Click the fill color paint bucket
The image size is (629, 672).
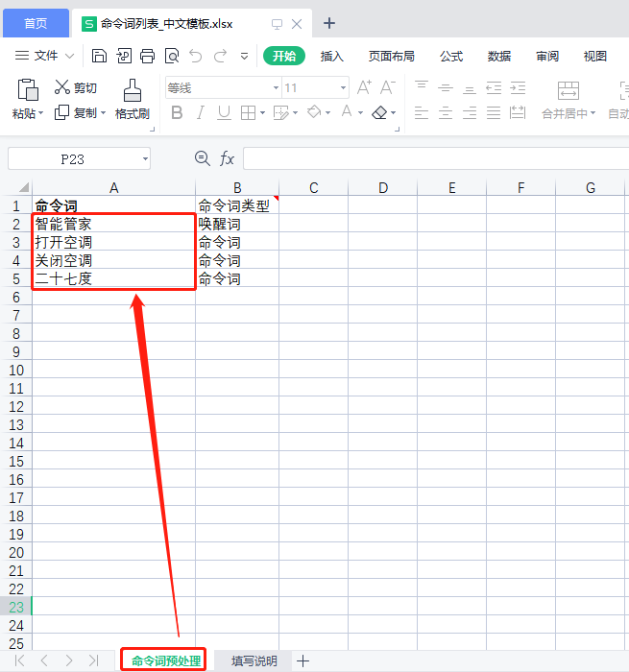tap(314, 113)
